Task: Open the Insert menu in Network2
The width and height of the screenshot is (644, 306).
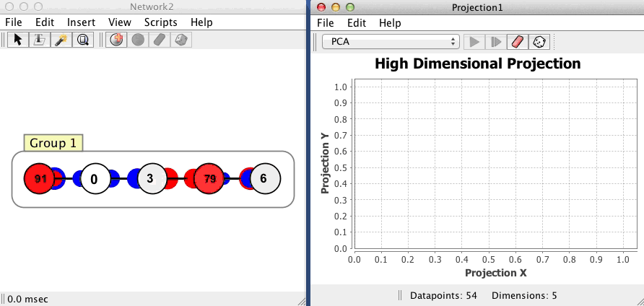Action: (81, 22)
